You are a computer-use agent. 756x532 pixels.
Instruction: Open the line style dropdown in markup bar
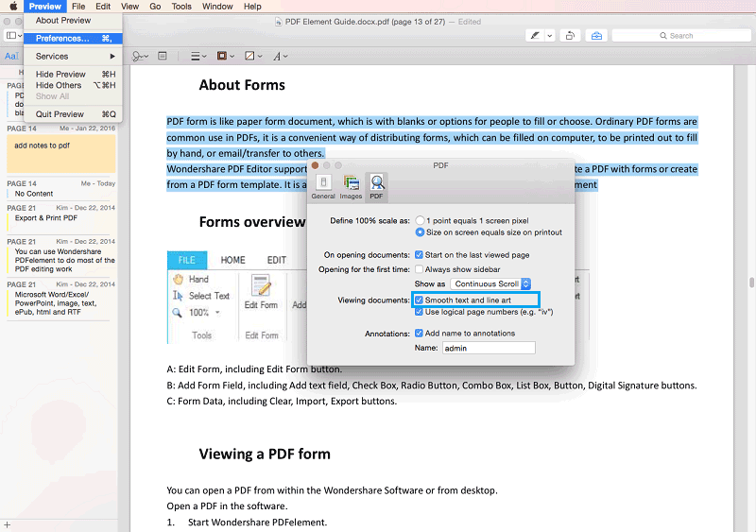point(198,57)
